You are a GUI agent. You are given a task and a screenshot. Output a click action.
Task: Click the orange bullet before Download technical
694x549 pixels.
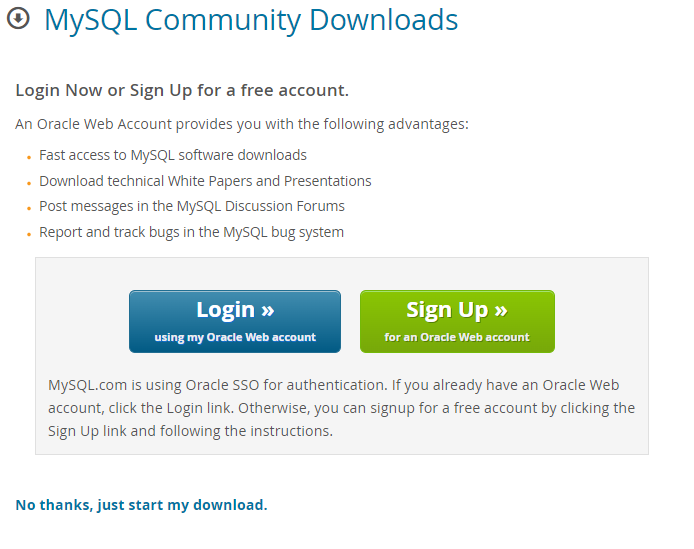click(x=29, y=183)
